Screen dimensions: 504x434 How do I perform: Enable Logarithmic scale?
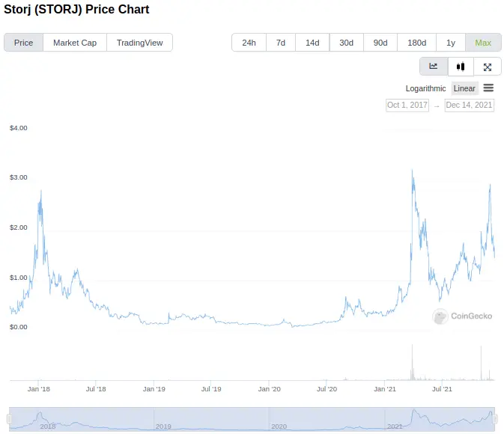425,88
